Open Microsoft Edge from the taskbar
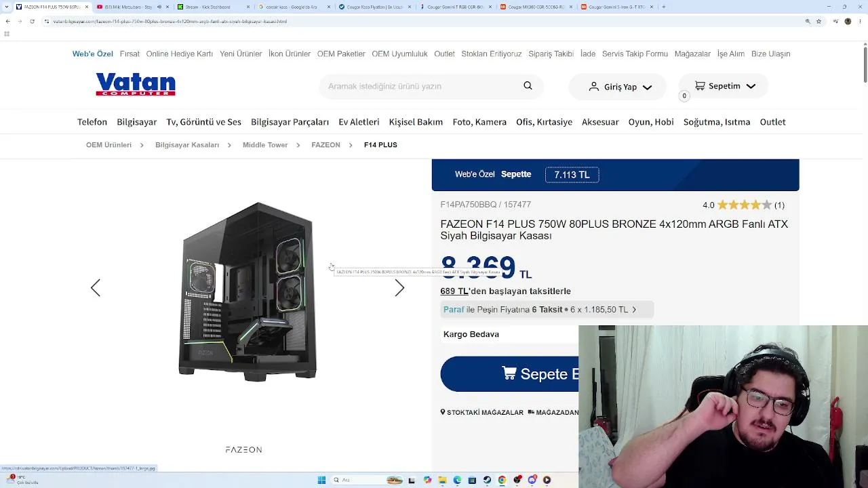This screenshot has height=488, width=868. [x=457, y=480]
